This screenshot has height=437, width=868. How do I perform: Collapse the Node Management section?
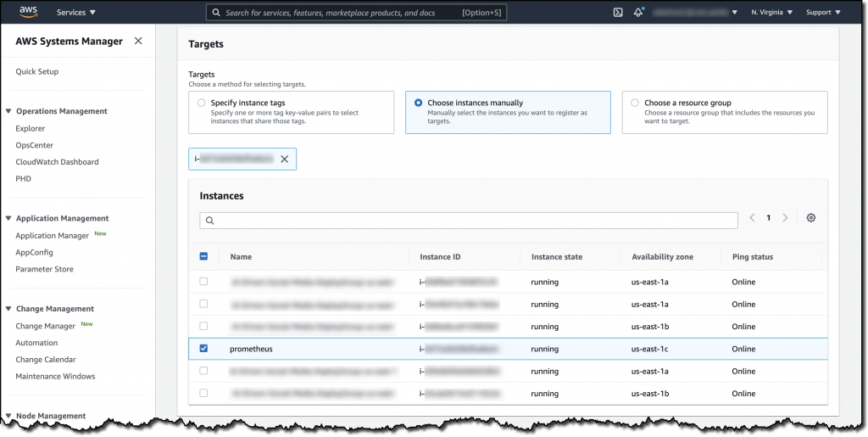click(8, 416)
